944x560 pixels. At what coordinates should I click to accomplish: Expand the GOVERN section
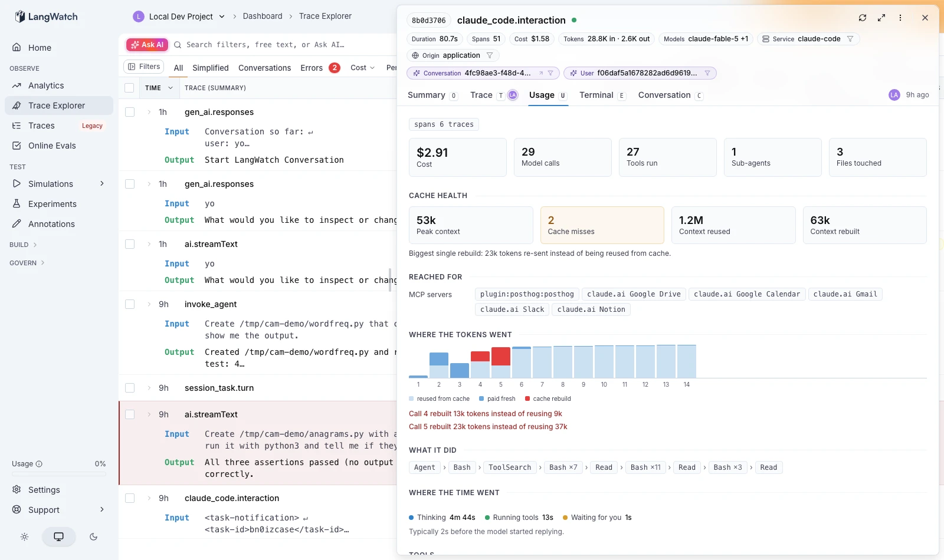click(x=27, y=263)
